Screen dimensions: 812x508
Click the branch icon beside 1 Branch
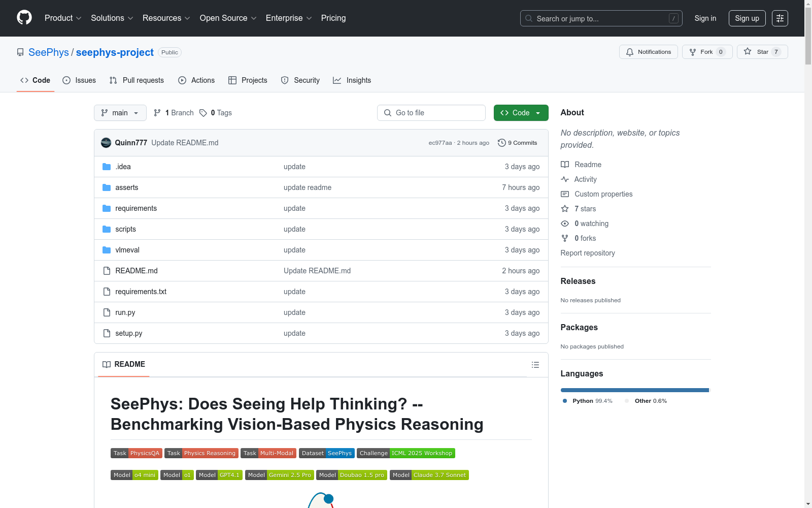[x=157, y=113]
